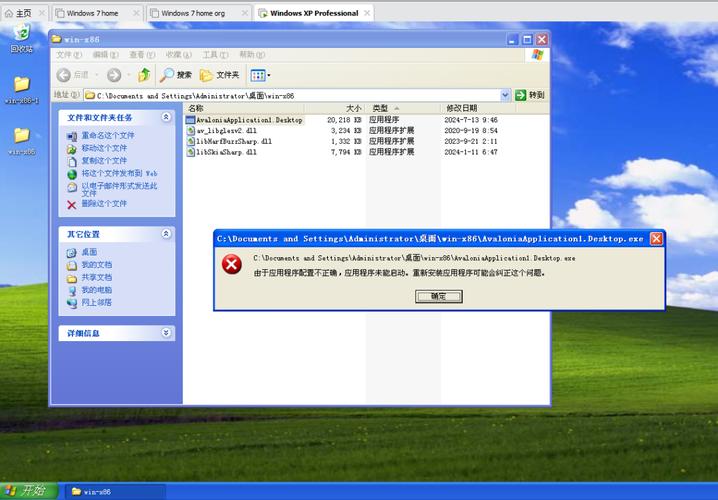Select libSkiaSharp.dll file
The height and width of the screenshot is (500, 718).
tap(226, 152)
